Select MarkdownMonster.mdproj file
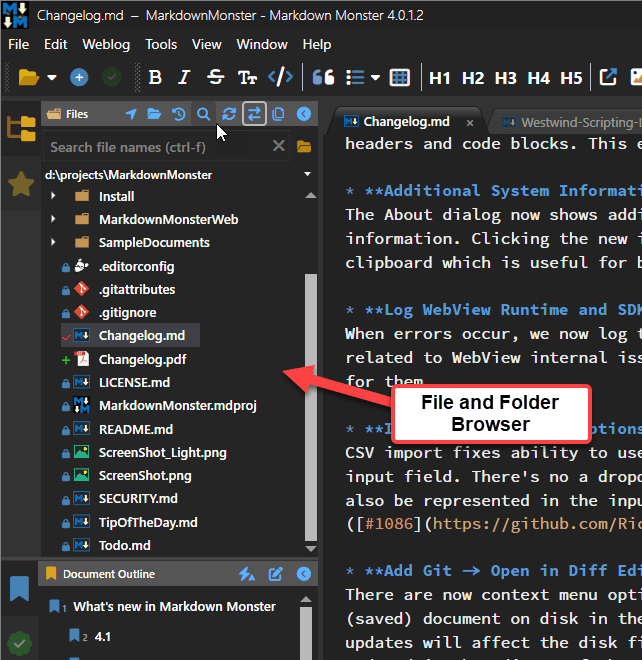This screenshot has height=660, width=642. click(178, 406)
